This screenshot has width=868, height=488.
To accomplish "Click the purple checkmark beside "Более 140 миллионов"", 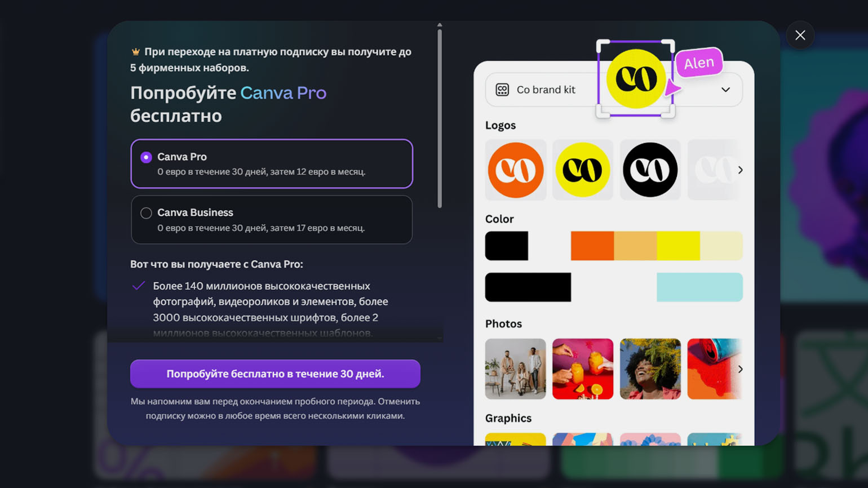I will [x=139, y=286].
